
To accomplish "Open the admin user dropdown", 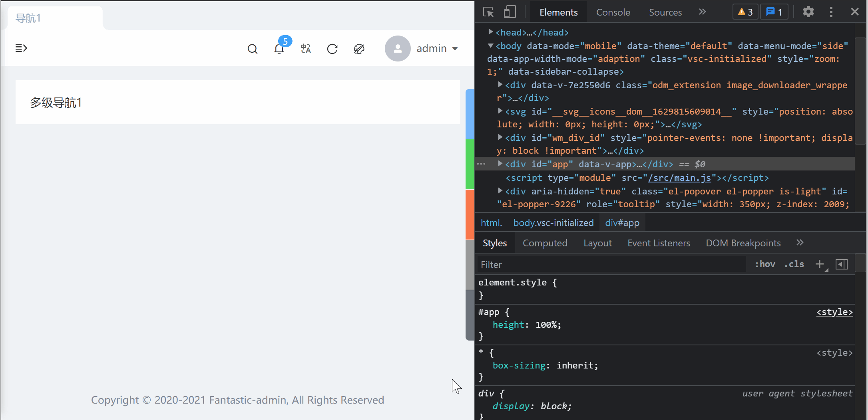I will (437, 48).
